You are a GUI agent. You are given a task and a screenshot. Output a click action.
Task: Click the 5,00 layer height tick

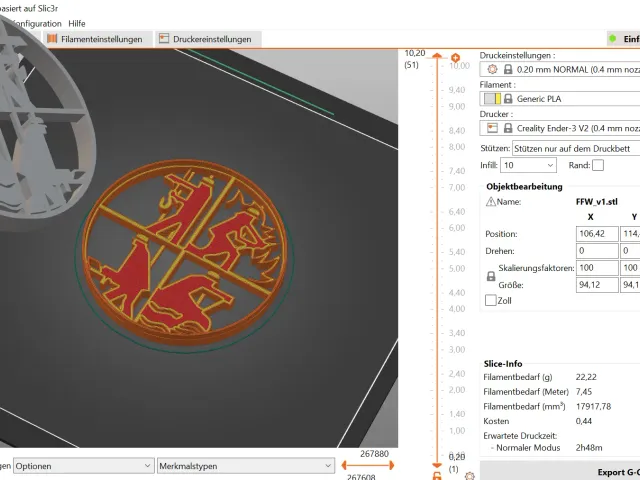coord(457,269)
